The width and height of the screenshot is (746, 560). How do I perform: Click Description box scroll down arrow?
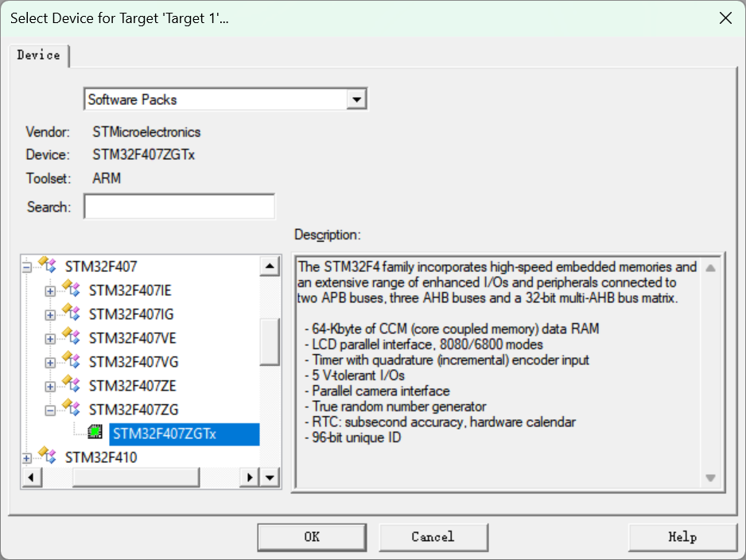pos(710,478)
